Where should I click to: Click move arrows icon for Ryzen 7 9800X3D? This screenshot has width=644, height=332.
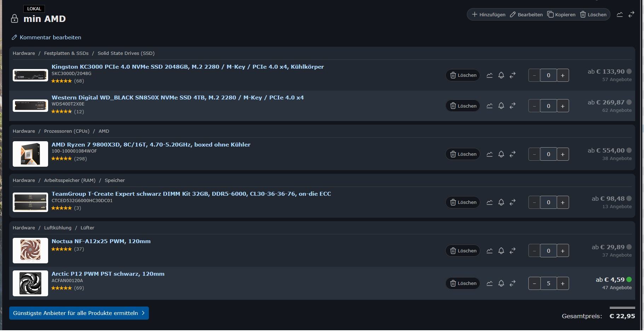(512, 154)
